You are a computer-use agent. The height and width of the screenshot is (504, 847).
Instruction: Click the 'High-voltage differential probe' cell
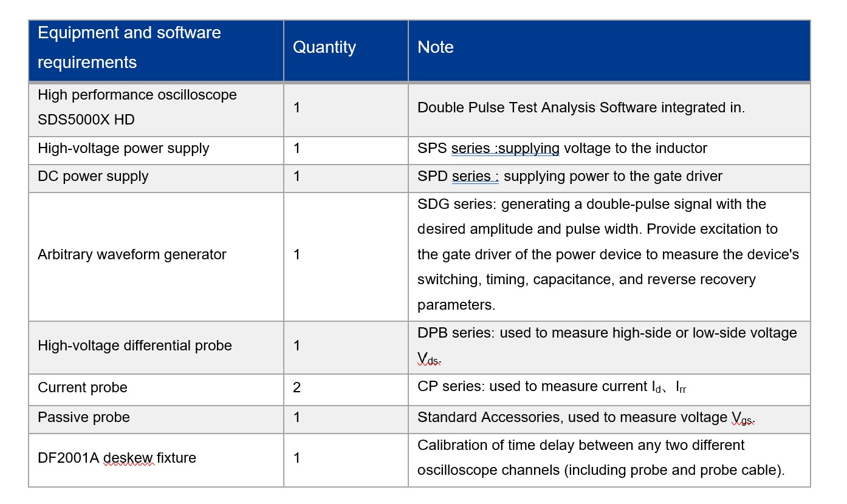[x=135, y=346]
